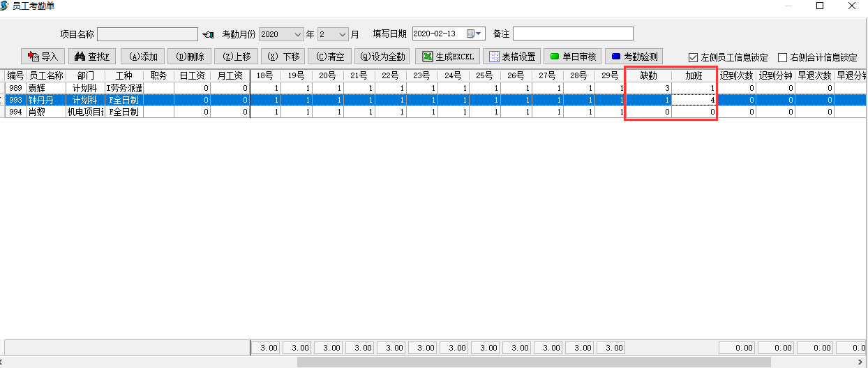Expand the month dropdown showing 2
The image size is (868, 368).
click(342, 34)
